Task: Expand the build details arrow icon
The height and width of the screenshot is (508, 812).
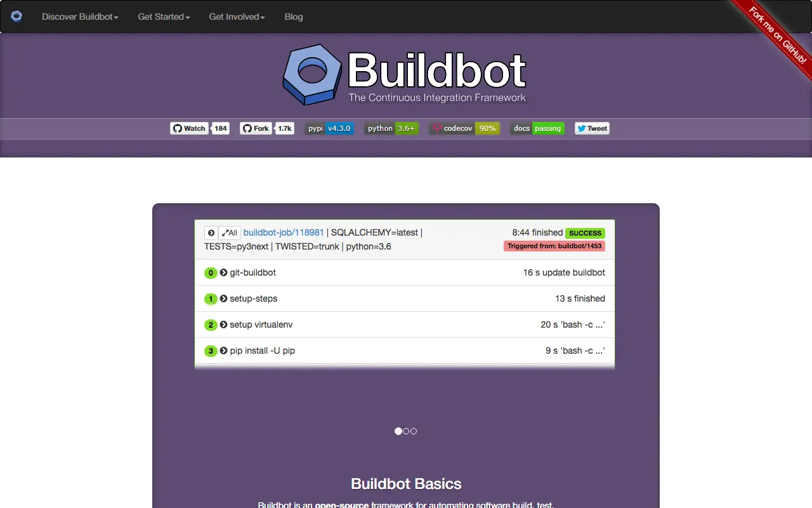Action: coord(211,233)
